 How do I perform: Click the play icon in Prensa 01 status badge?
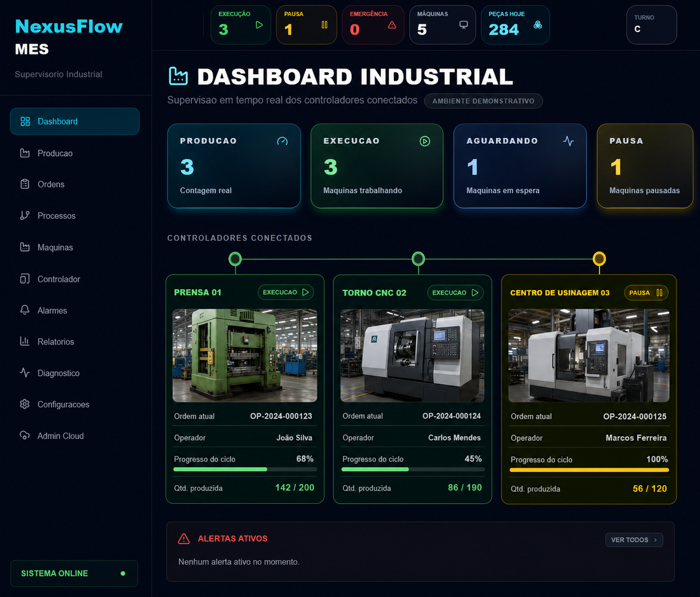coord(306,292)
